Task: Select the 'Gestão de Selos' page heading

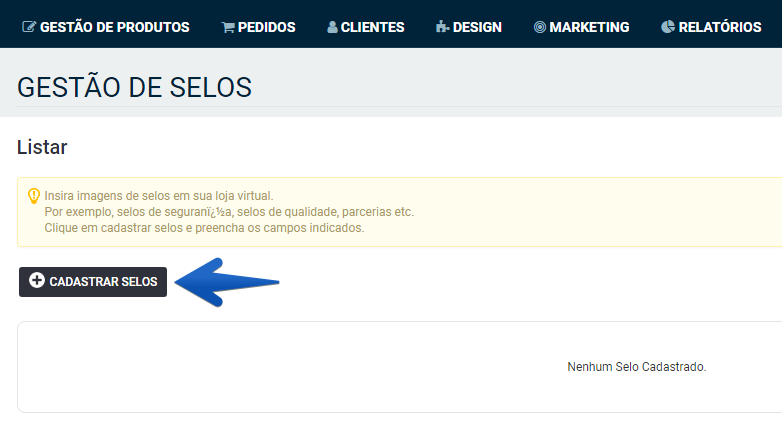Action: (135, 87)
